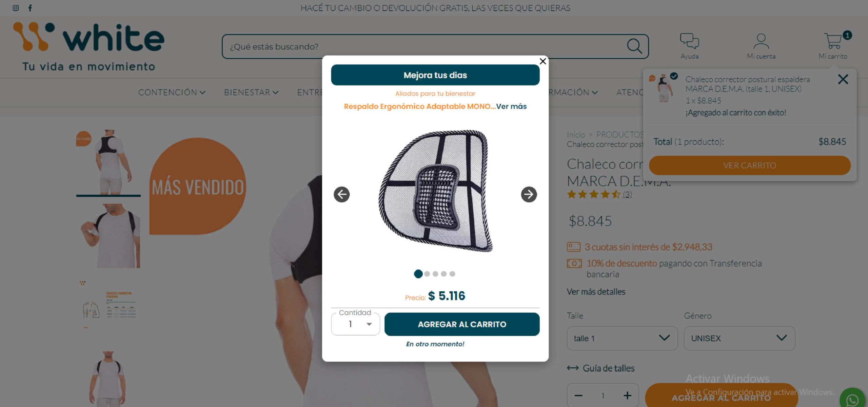Image resolution: width=868 pixels, height=407 pixels.
Task: Open the BIENESTAR menu
Action: pos(251,92)
